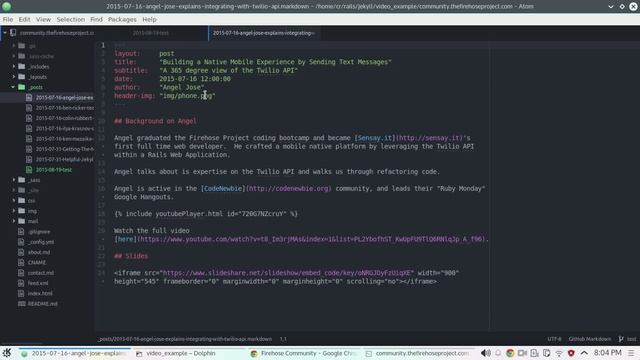Viewport: 640px width, 360px height.
Task: Open _config.yml in tree view
Action: (41, 242)
